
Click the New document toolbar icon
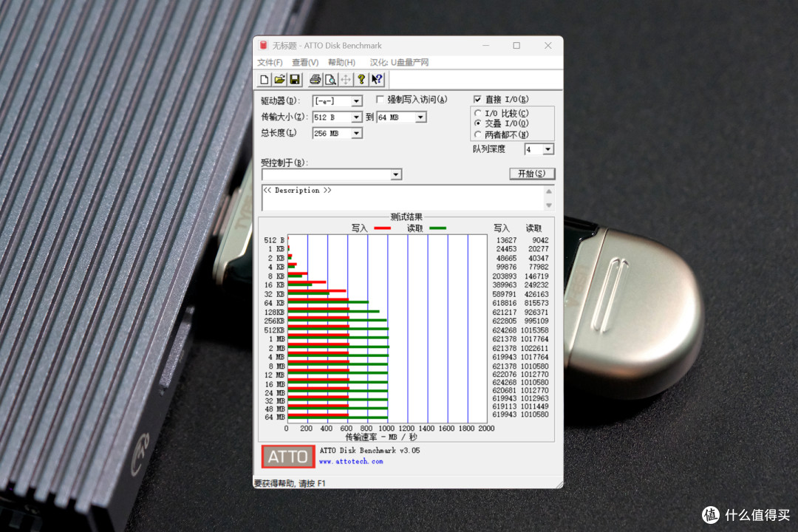[x=264, y=79]
